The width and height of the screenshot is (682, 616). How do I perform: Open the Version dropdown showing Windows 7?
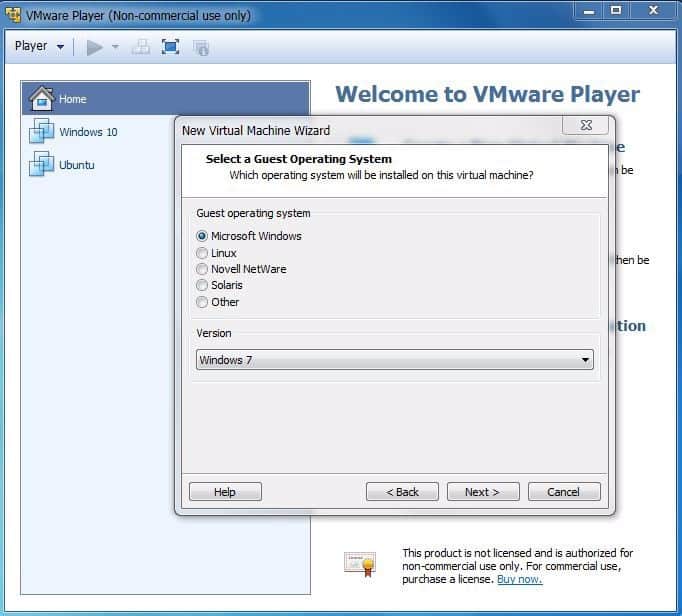[x=394, y=360]
